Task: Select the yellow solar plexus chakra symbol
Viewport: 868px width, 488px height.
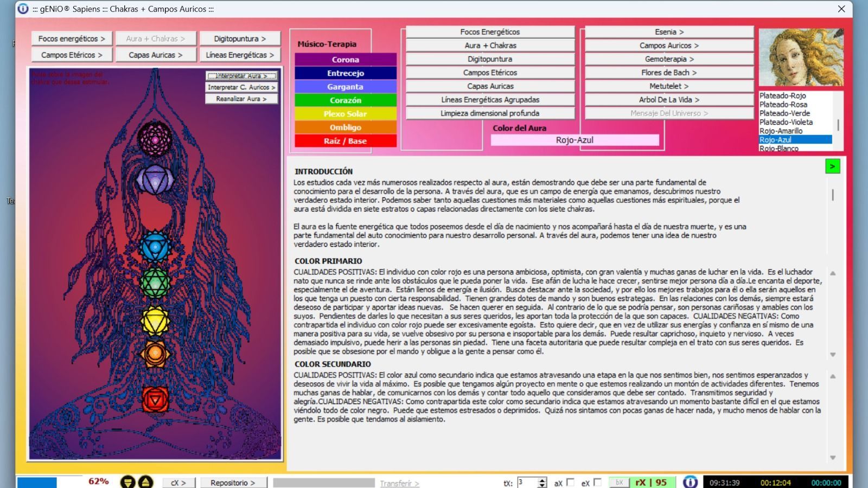Action: [x=155, y=320]
